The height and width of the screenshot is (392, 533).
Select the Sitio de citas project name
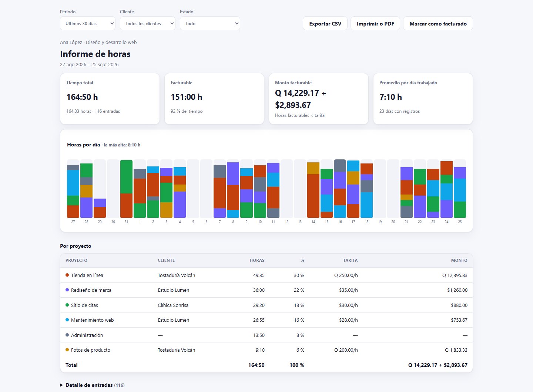[84, 305]
